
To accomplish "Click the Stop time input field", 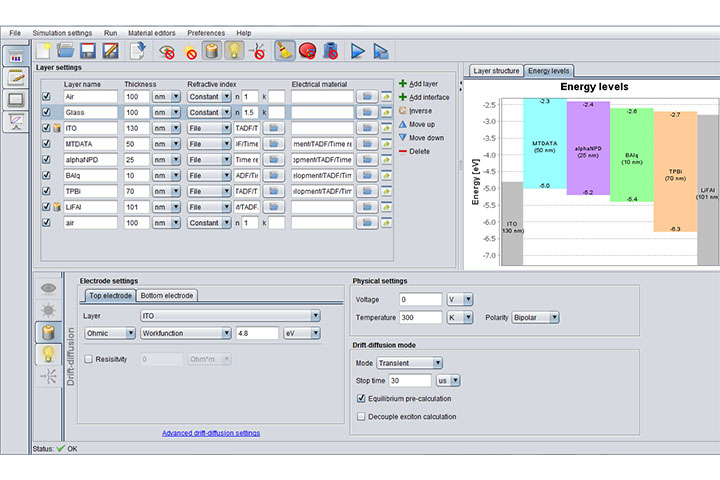I will pos(410,380).
